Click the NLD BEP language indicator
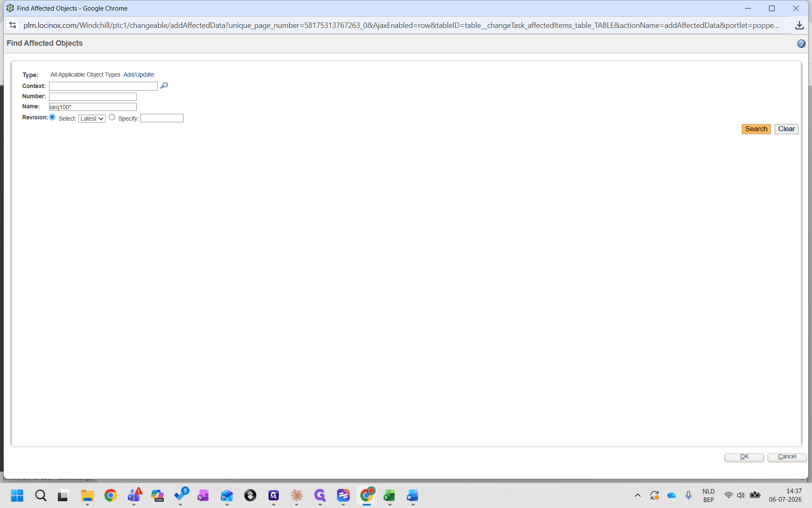The height and width of the screenshot is (508, 812). (708, 495)
